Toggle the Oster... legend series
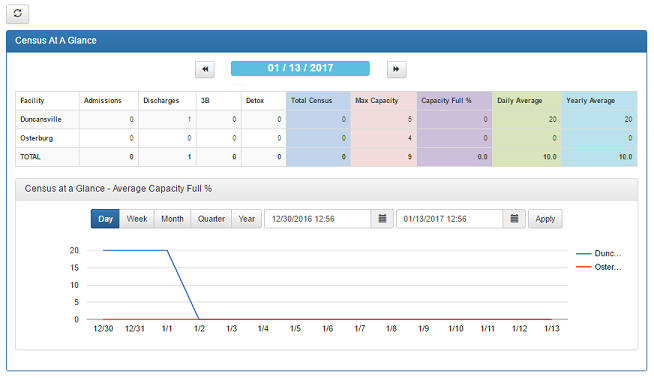 tap(599, 267)
